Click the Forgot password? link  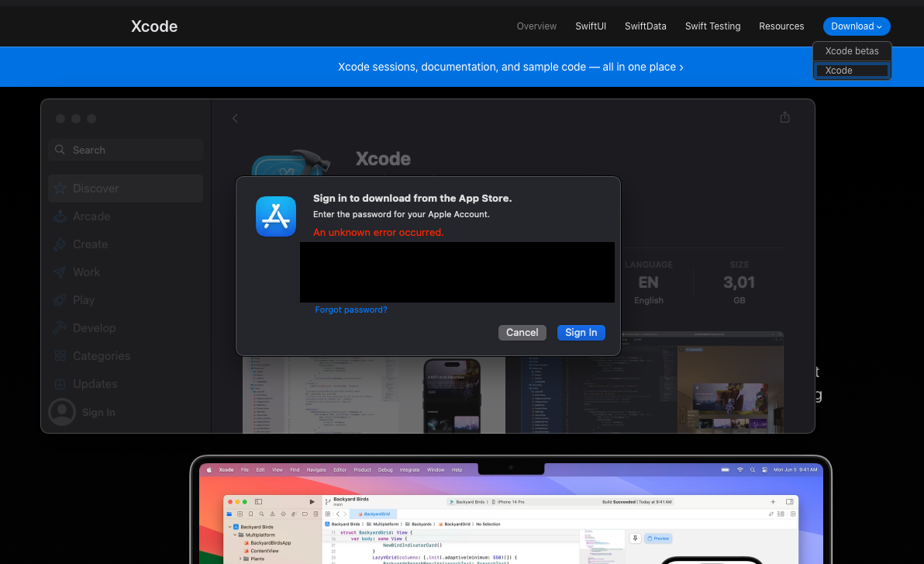(x=351, y=310)
